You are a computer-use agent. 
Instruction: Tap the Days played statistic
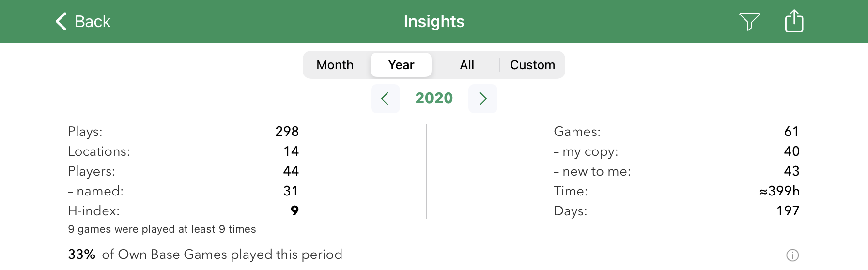[x=676, y=211]
